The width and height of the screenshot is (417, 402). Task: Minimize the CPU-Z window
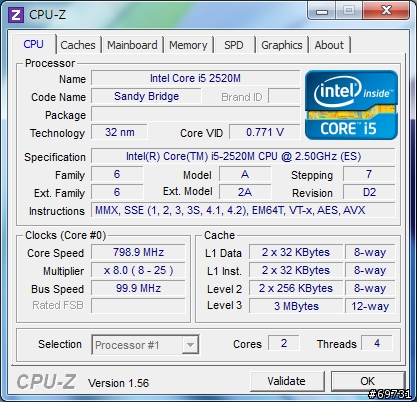[x=322, y=11]
